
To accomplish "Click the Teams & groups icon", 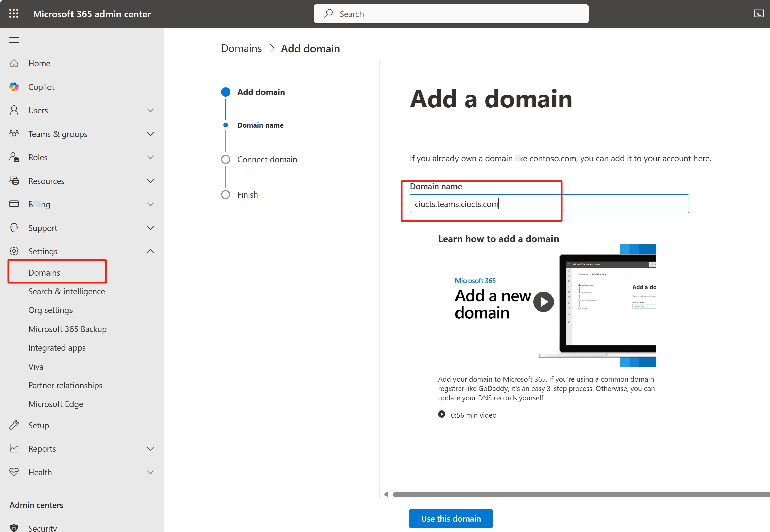I will 14,134.
